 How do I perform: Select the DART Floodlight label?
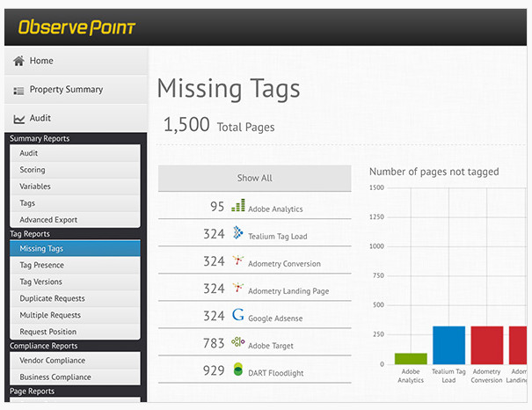point(275,373)
